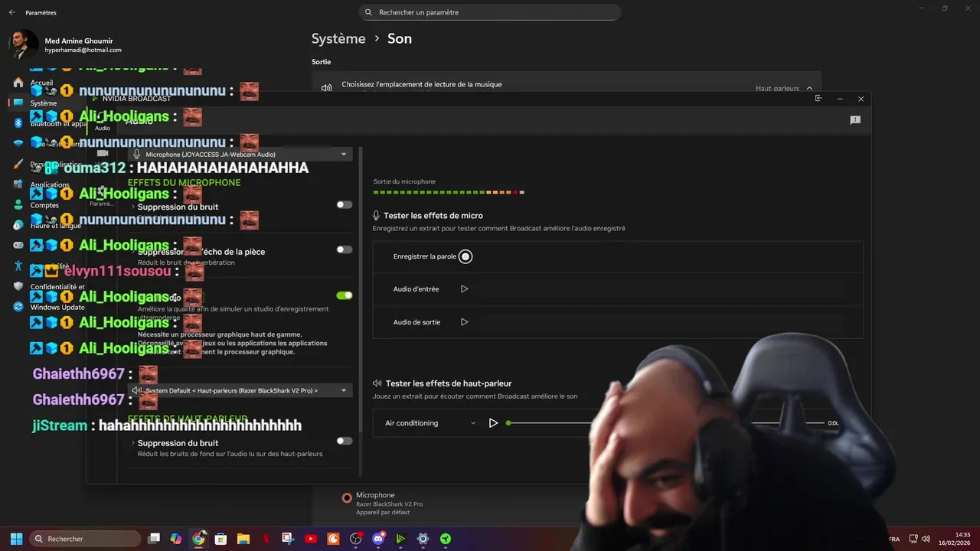The width and height of the screenshot is (980, 551).
Task: Select Système in Settings sidebar
Action: [44, 103]
